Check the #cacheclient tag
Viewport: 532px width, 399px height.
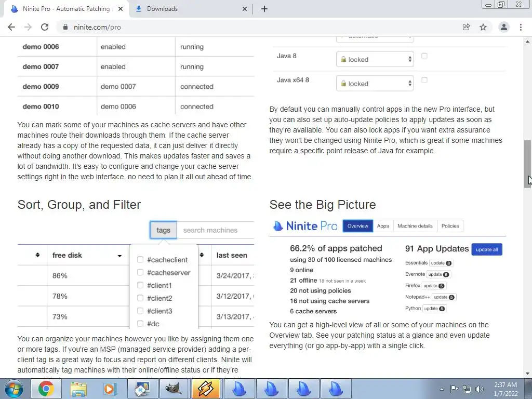pyautogui.click(x=140, y=260)
